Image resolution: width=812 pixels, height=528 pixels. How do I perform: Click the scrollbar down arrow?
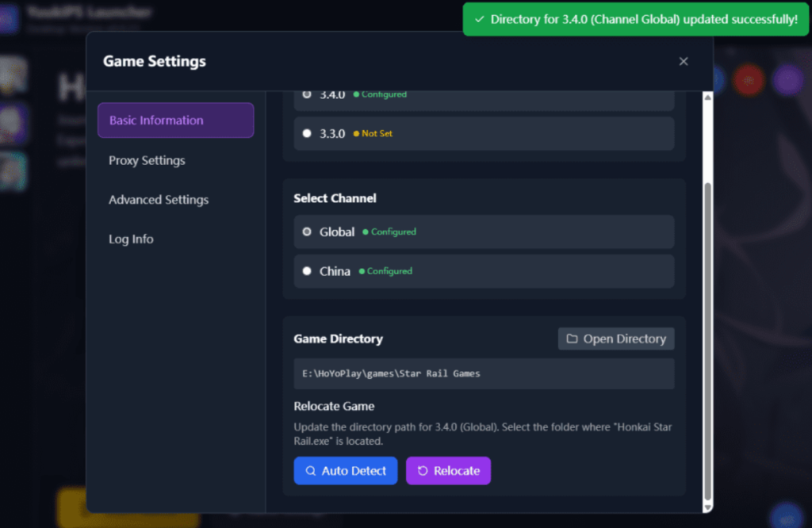pos(708,506)
